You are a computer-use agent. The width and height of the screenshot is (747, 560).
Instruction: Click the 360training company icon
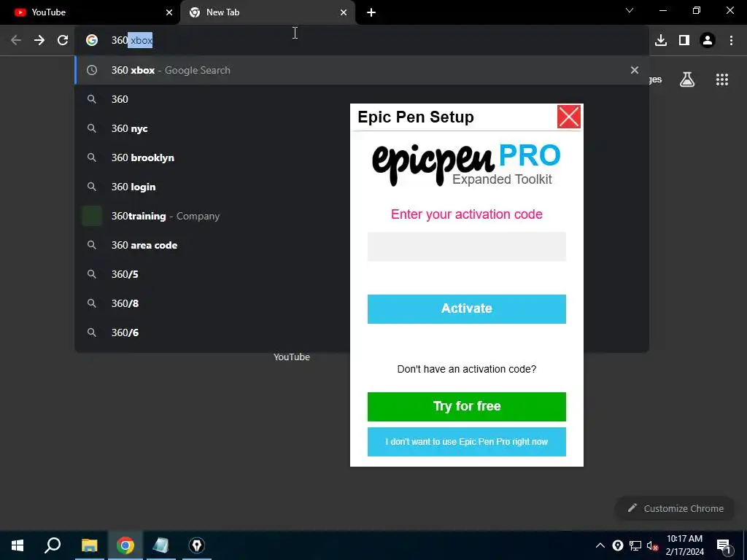coord(92,216)
